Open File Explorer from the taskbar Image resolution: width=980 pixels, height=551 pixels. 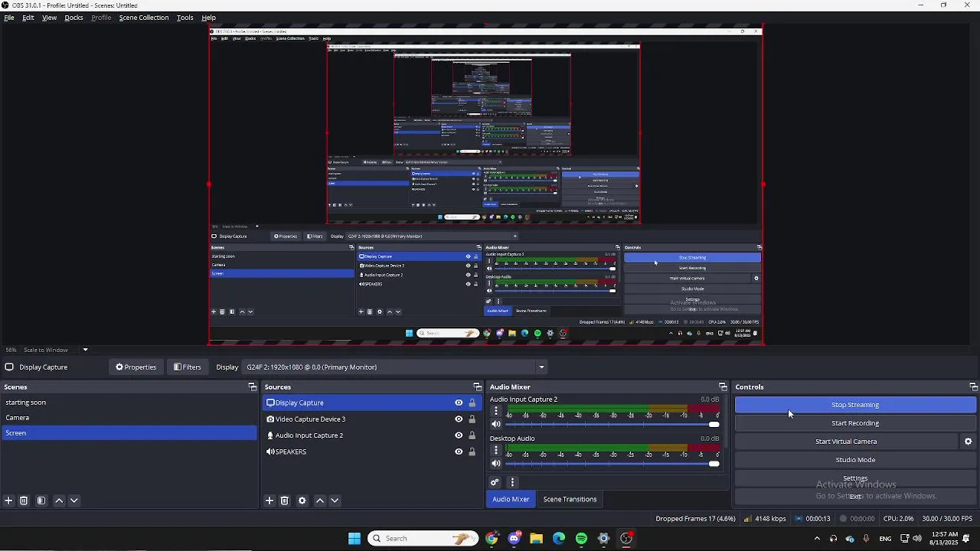pos(536,539)
